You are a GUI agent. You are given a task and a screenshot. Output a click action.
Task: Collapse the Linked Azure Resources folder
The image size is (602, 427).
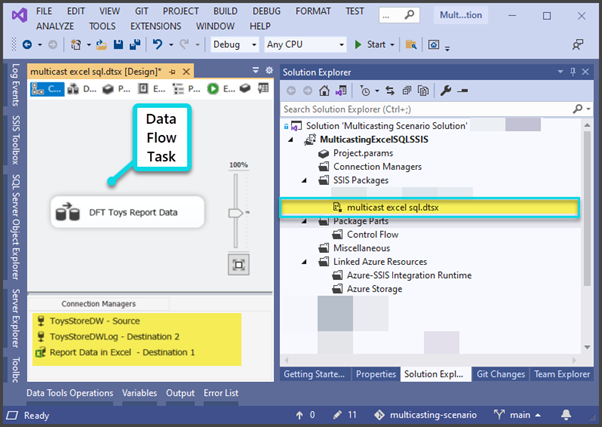304,262
